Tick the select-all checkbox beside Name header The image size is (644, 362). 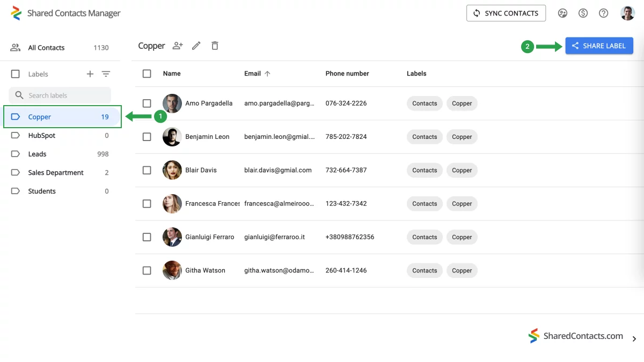(147, 73)
